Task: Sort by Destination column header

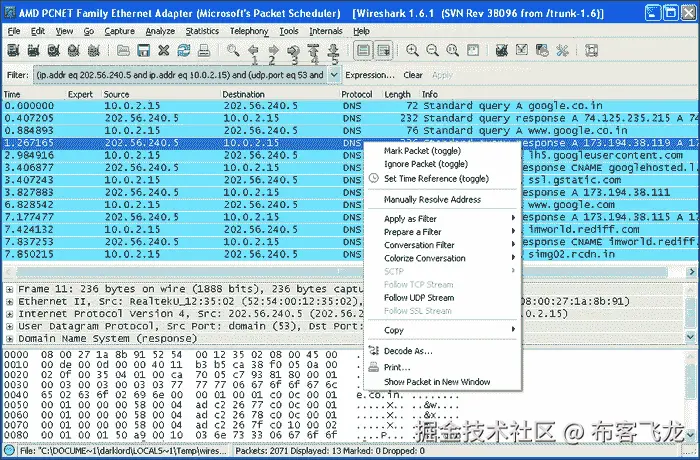Action: pos(280,94)
